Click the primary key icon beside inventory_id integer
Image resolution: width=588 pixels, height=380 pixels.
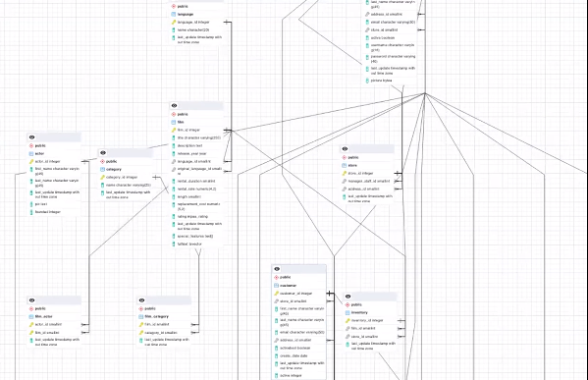tap(347, 321)
